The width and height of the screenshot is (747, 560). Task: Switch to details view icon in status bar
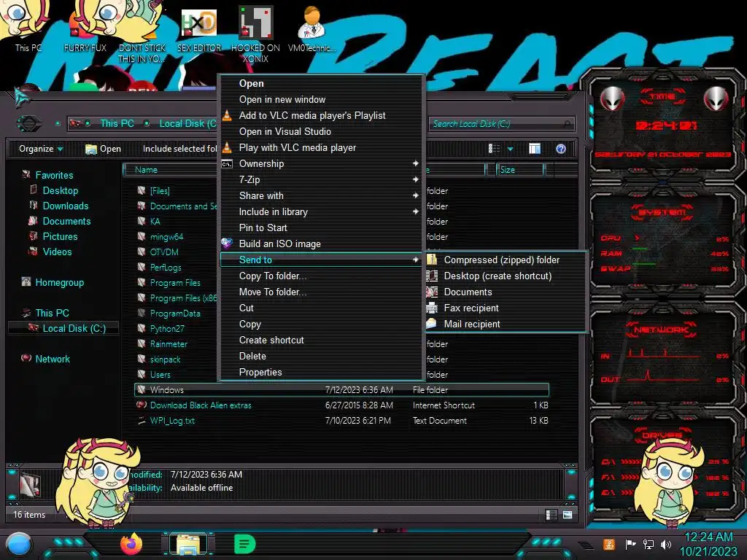point(551,515)
